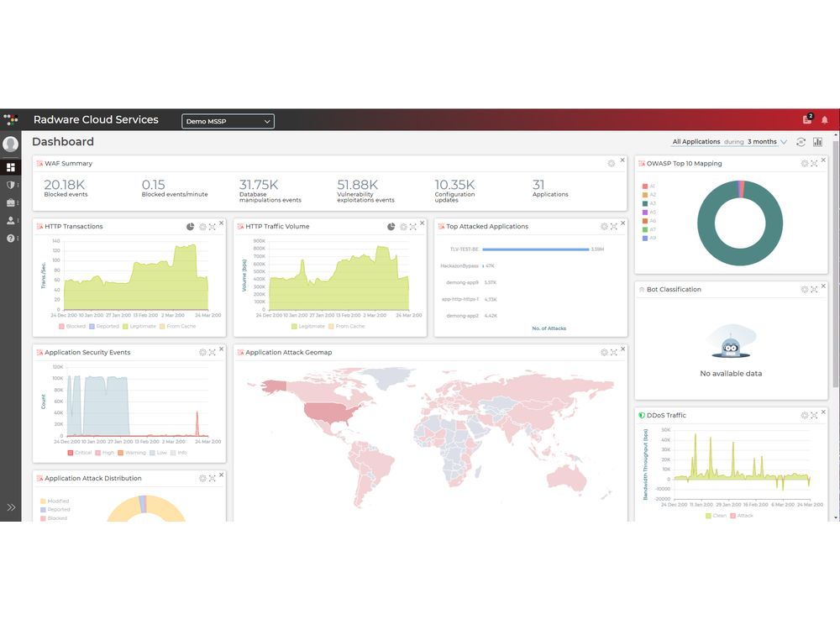Open the reports icon showing badge 2
This screenshot has height=630, width=840.
tap(807, 120)
